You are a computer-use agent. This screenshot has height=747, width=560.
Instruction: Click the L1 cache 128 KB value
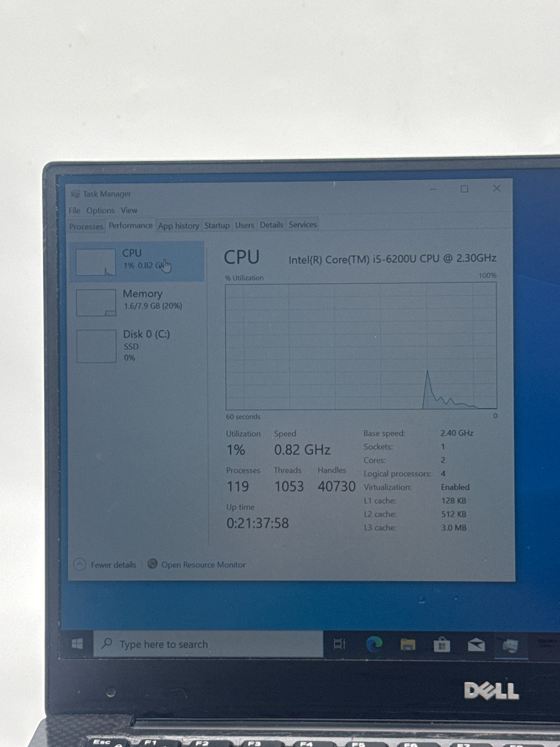point(454,500)
